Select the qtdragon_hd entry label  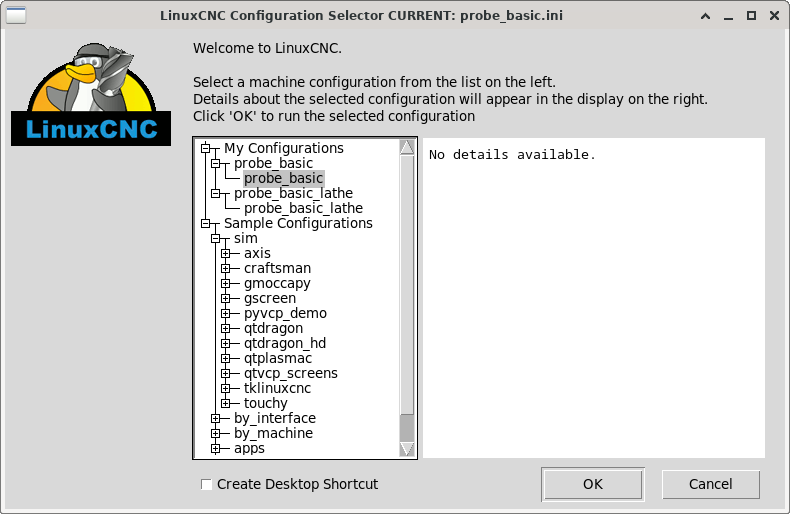[285, 343]
